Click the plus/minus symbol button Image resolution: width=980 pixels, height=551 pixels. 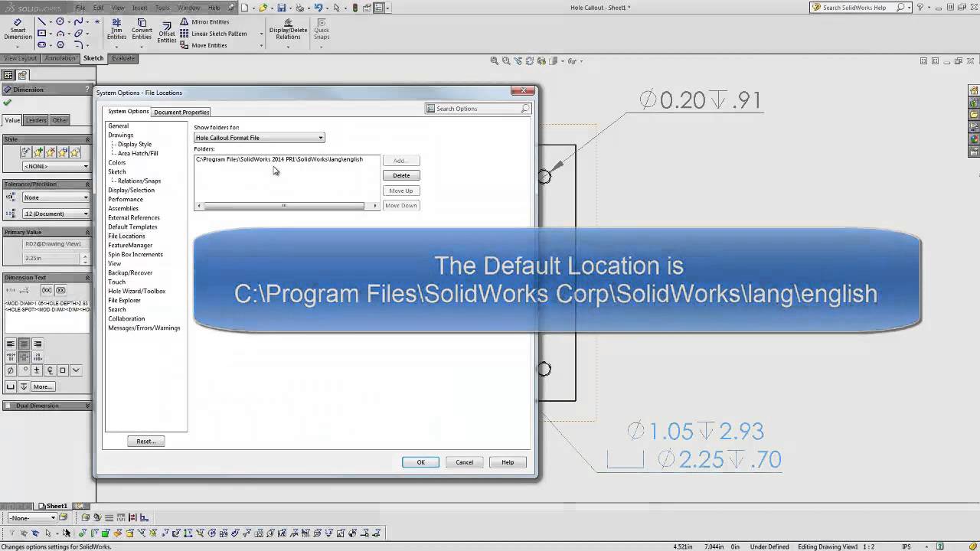point(37,370)
